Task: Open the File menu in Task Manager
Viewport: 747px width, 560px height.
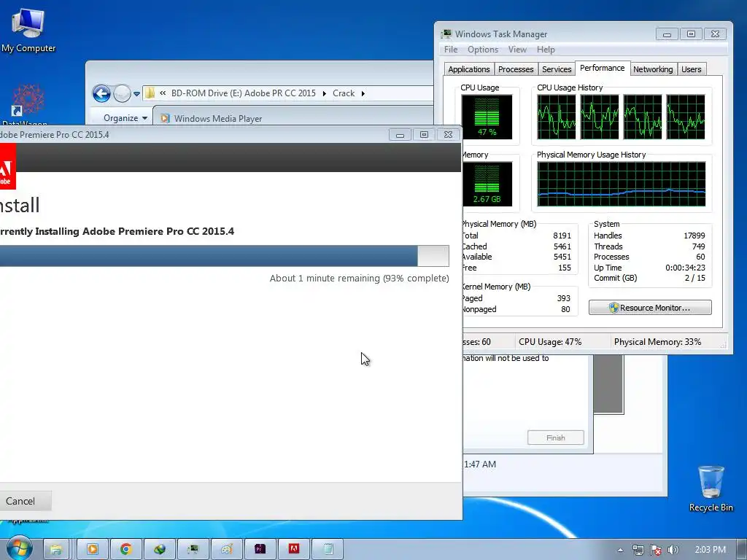Action: click(451, 49)
